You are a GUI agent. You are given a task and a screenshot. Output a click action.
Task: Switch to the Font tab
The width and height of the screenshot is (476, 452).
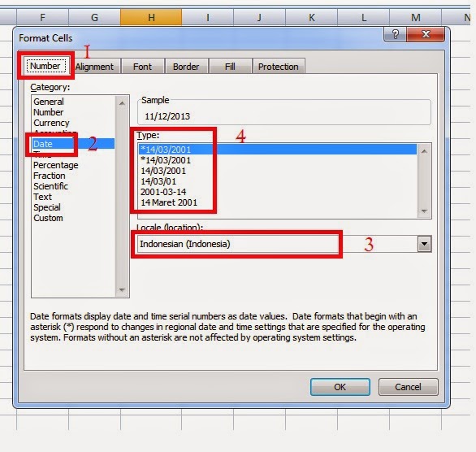(142, 67)
